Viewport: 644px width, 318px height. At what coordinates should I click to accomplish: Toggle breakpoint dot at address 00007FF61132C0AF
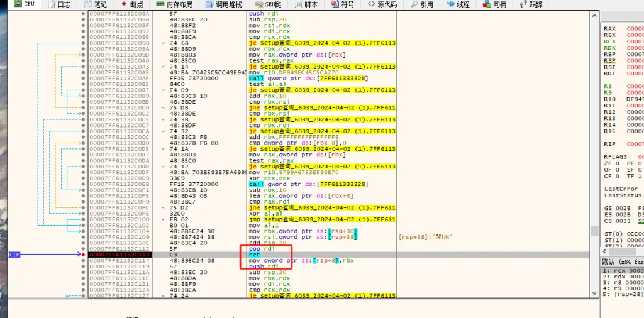[x=84, y=78]
